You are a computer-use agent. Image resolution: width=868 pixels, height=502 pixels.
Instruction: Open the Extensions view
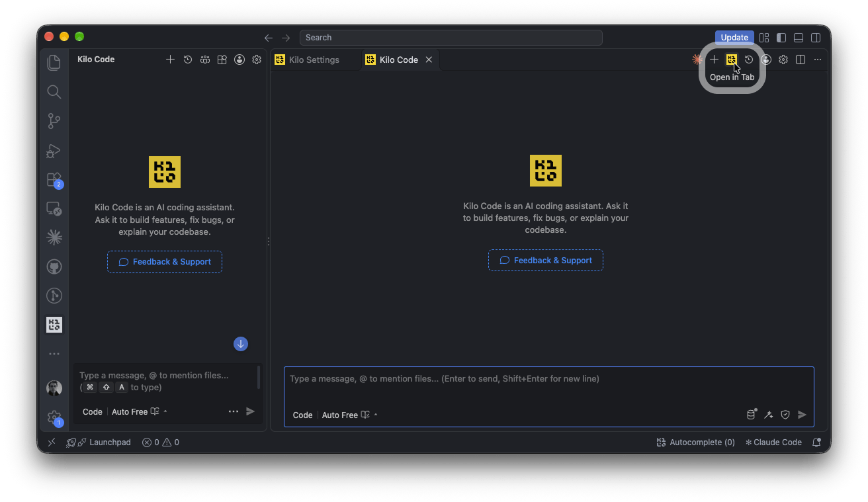(54, 180)
